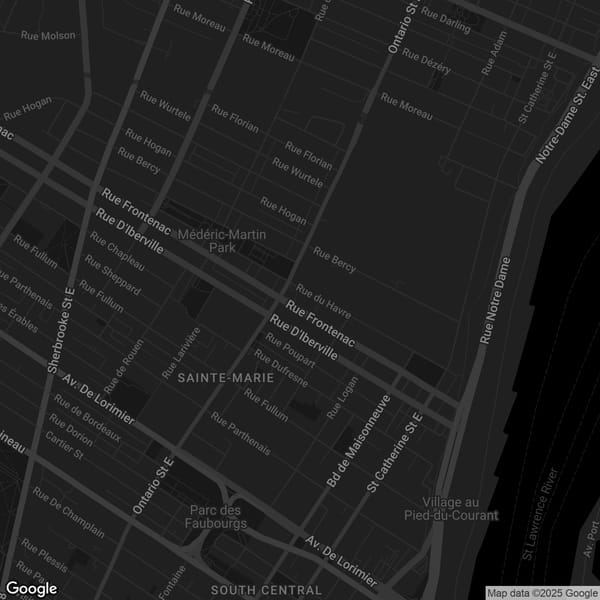Click the Rue Dézéry street label
The width and height of the screenshot is (600, 600).
coord(429,63)
